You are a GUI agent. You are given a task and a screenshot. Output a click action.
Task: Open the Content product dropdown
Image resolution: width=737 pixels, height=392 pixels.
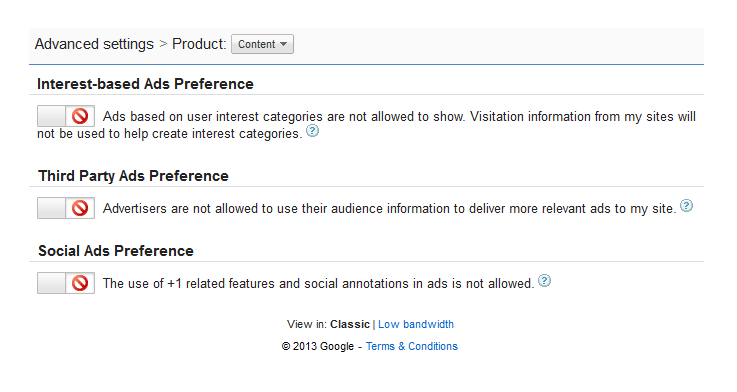[x=262, y=44]
